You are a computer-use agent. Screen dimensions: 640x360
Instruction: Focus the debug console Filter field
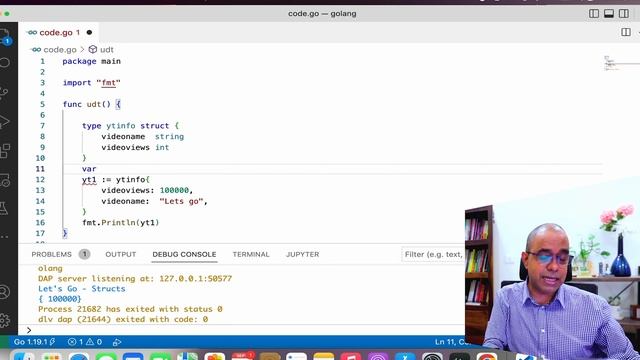pyautogui.click(x=433, y=254)
